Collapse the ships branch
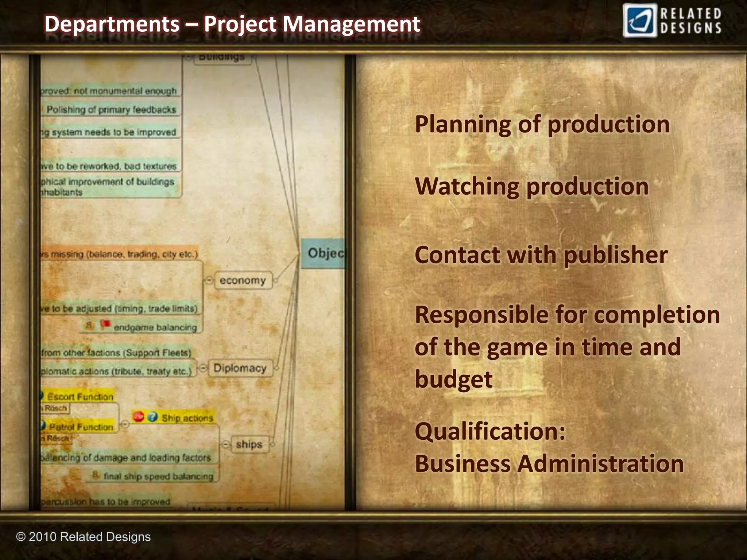Image resolution: width=747 pixels, height=560 pixels. click(226, 444)
